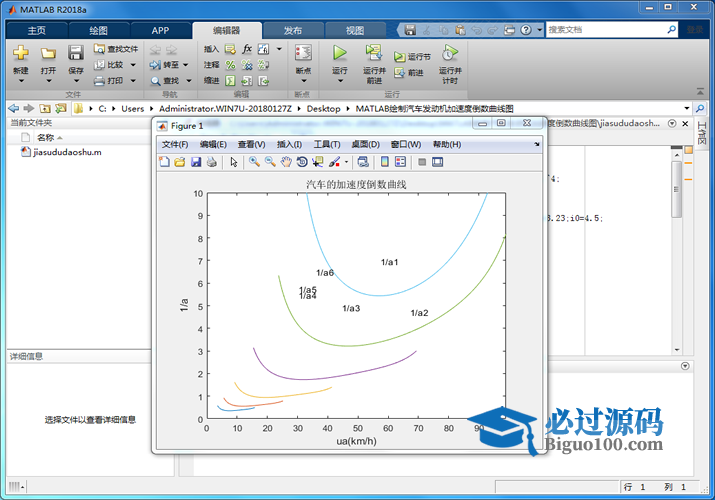Open the Tools (工具) menu in Figure
715x500 pixels.
point(326,145)
